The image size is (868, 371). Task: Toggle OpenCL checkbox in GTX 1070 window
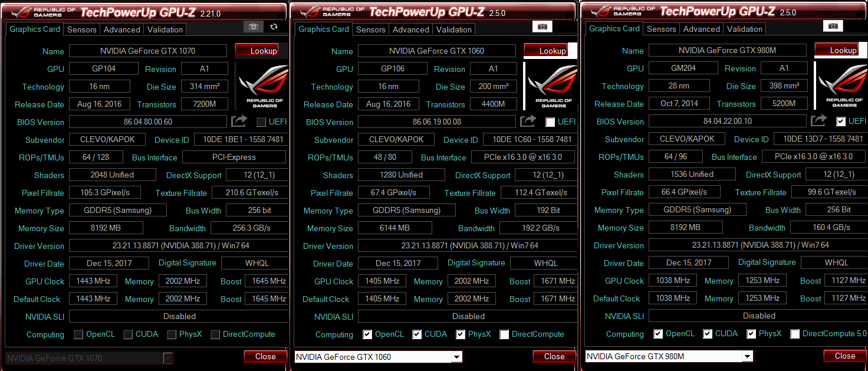pos(78,334)
